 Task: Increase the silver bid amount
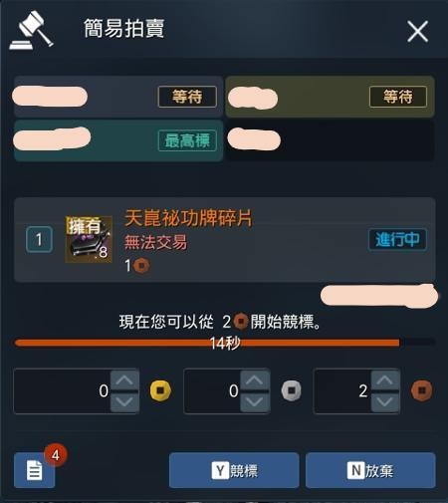(255, 380)
